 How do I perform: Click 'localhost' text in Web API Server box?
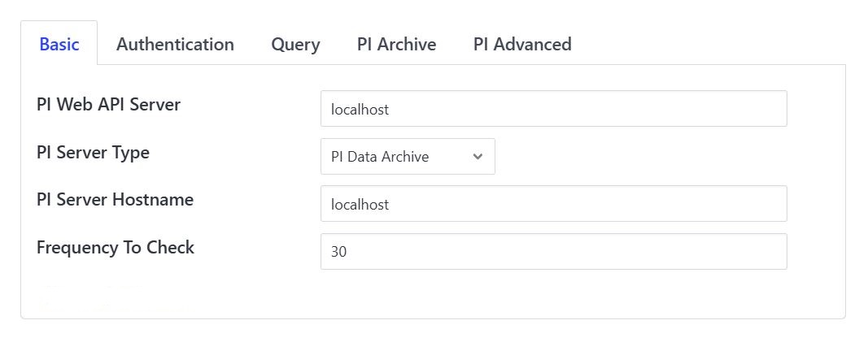[x=360, y=109]
